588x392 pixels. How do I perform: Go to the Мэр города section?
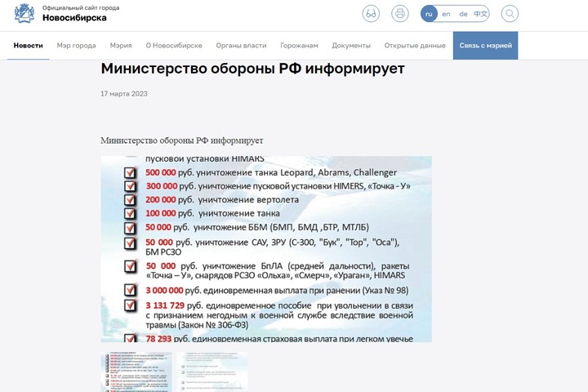click(x=76, y=46)
